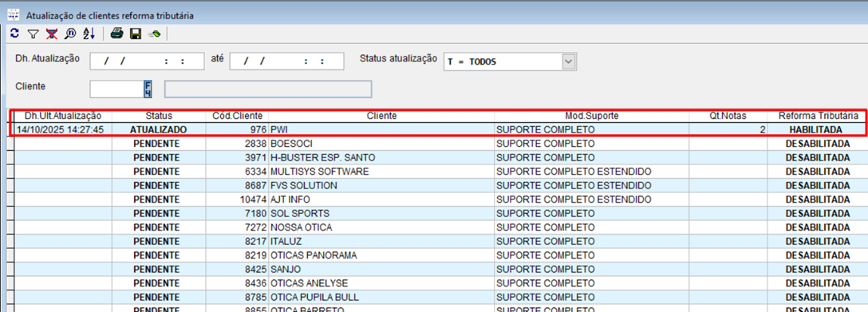Select the OTICAS ANELYSE client
Image resolution: width=868 pixels, height=312 pixels.
coord(382,283)
